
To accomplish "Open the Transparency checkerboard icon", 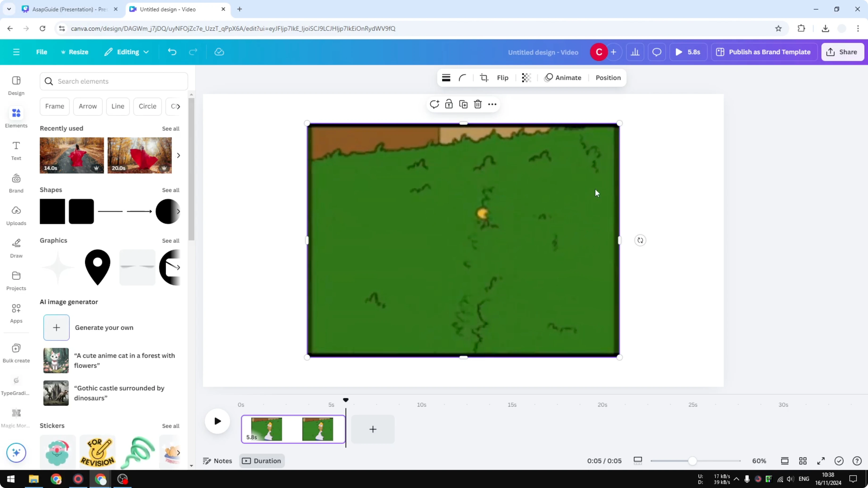I will (x=526, y=78).
